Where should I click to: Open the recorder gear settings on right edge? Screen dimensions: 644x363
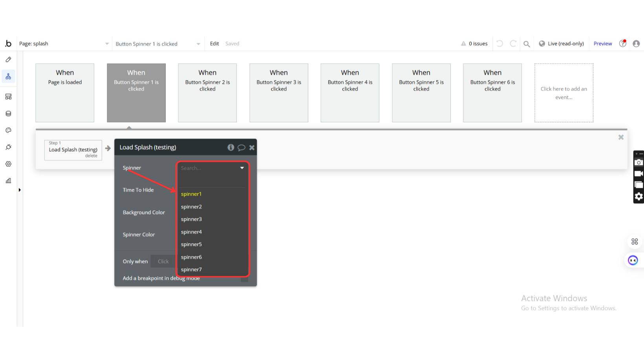coord(639,196)
